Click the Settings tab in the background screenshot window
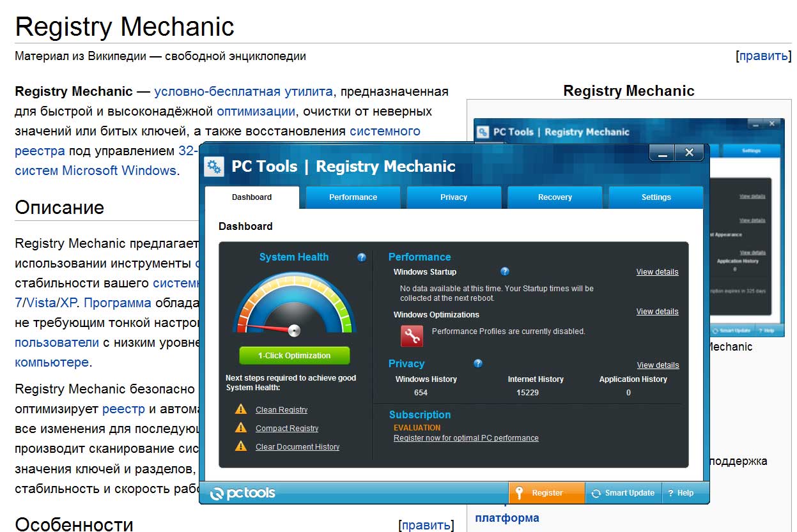Viewport: 797px width, 532px height. tap(751, 151)
